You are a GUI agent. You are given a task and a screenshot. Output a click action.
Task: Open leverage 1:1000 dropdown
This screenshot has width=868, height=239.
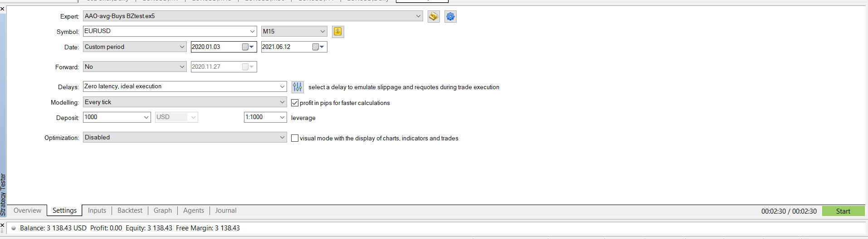[x=265, y=118]
